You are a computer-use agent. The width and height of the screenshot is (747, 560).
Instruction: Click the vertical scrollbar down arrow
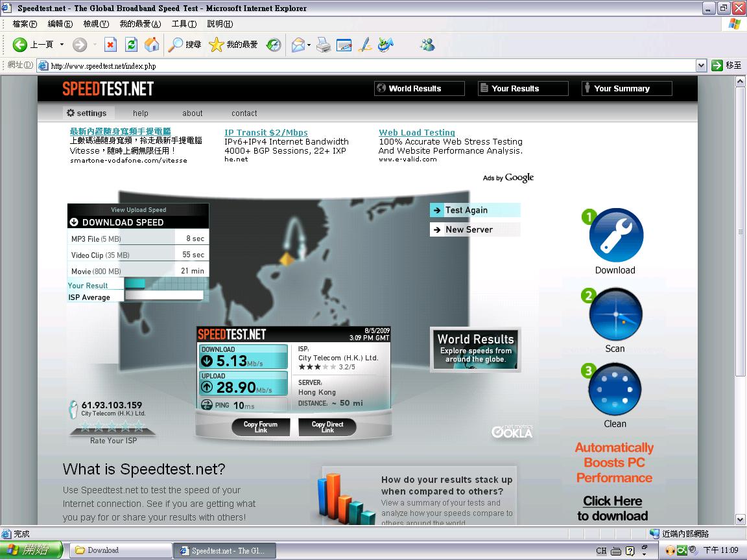740,519
